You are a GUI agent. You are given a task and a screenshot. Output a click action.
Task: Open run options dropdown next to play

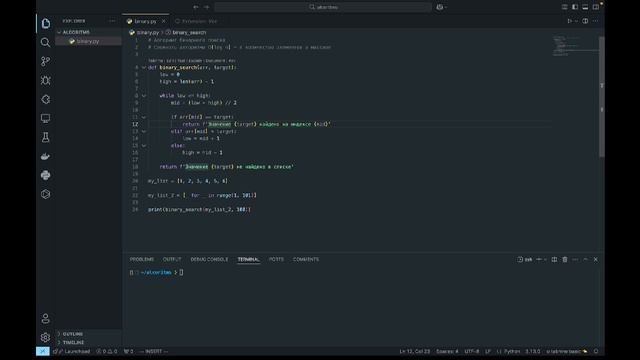click(x=576, y=21)
